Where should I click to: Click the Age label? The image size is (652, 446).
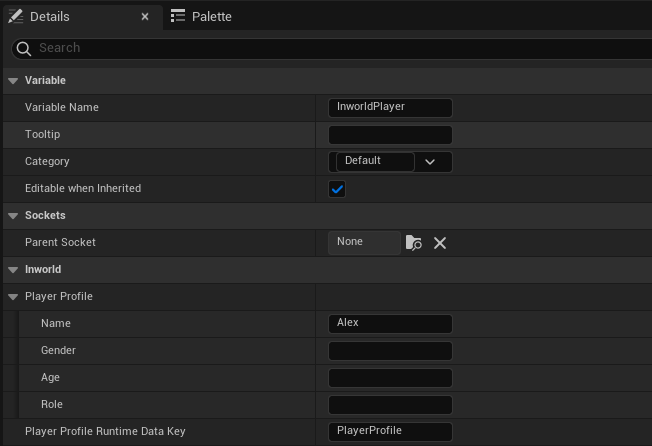[50, 377]
